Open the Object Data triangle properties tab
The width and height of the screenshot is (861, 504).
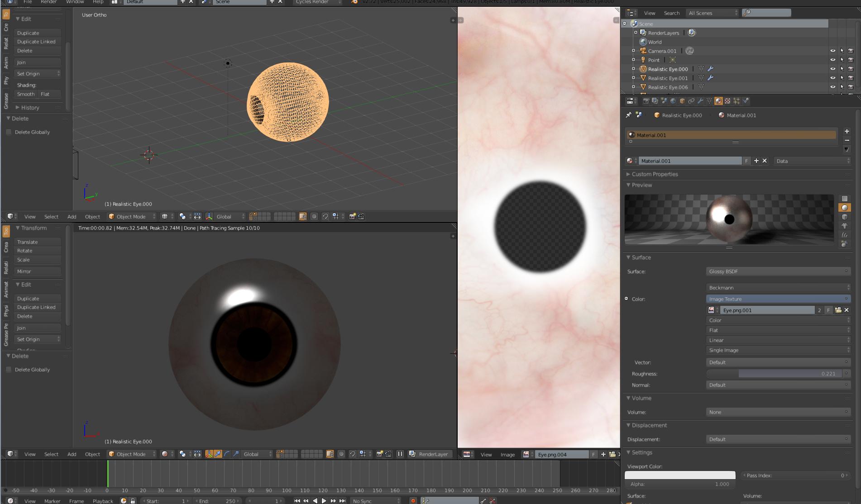pos(709,101)
